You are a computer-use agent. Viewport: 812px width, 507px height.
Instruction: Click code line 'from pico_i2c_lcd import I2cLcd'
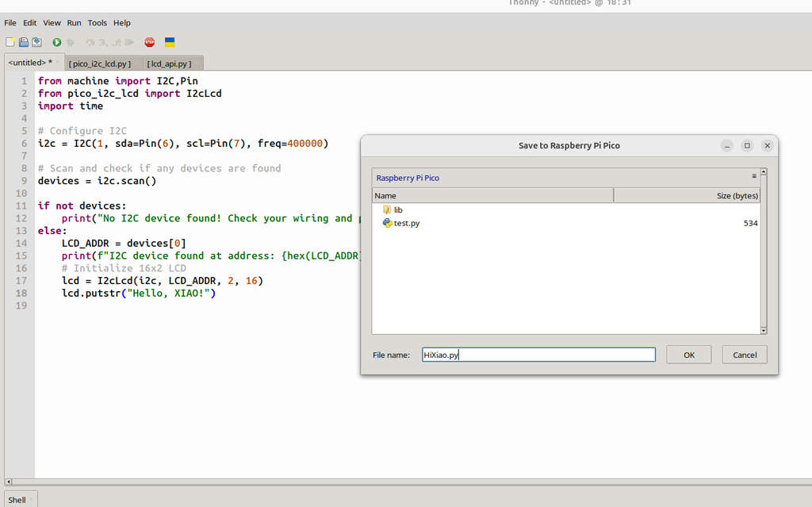point(129,94)
